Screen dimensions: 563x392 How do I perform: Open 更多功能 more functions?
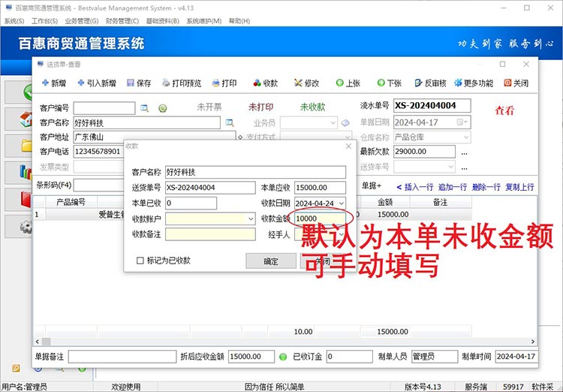[x=474, y=83]
